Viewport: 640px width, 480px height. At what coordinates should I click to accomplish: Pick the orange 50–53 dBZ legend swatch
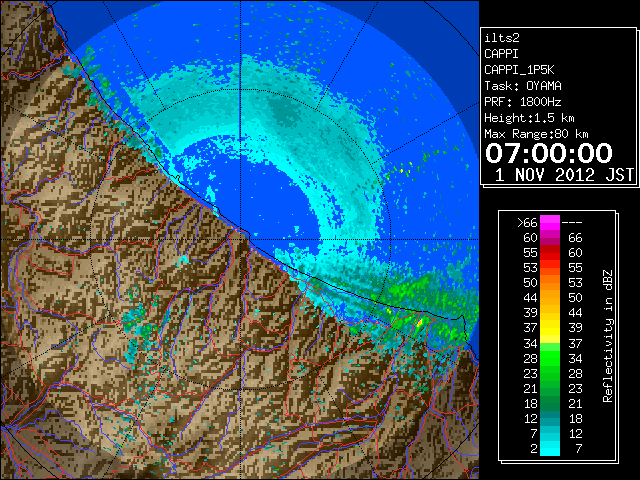tap(550, 283)
